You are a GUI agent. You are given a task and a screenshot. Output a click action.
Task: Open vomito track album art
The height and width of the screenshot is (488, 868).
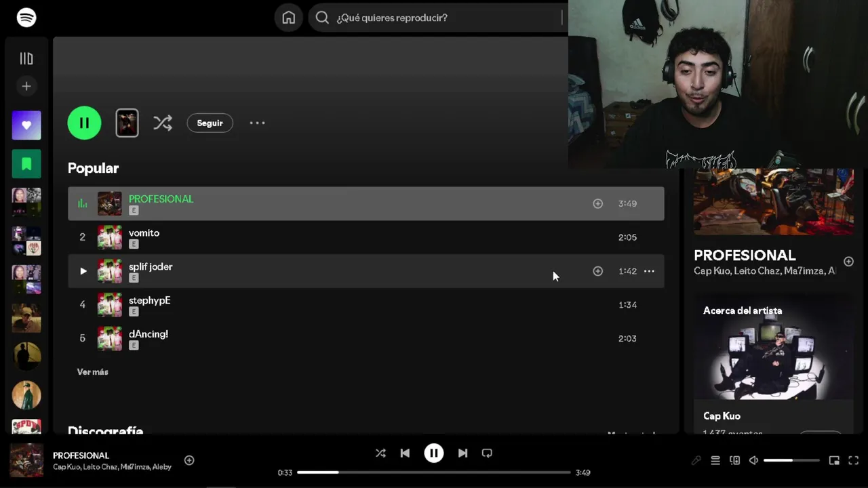[110, 237]
